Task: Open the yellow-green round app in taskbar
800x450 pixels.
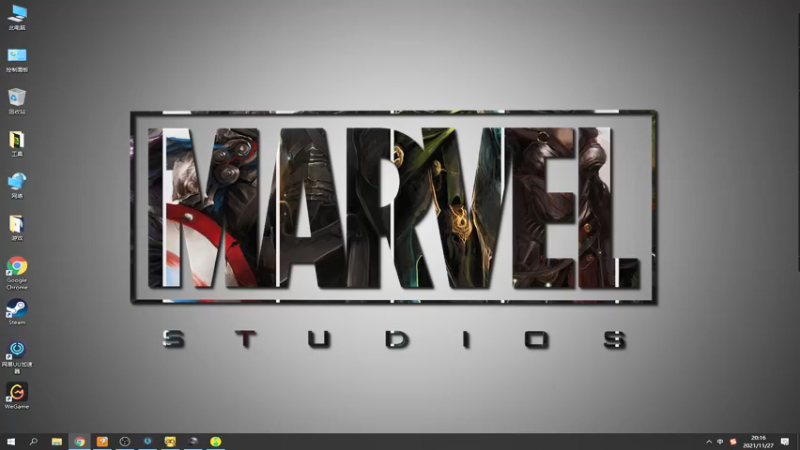Action: [x=215, y=441]
